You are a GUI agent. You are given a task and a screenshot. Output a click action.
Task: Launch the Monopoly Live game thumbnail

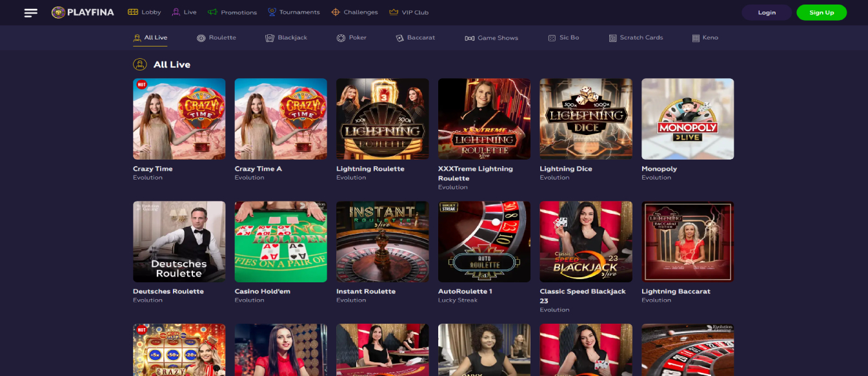pyautogui.click(x=687, y=119)
